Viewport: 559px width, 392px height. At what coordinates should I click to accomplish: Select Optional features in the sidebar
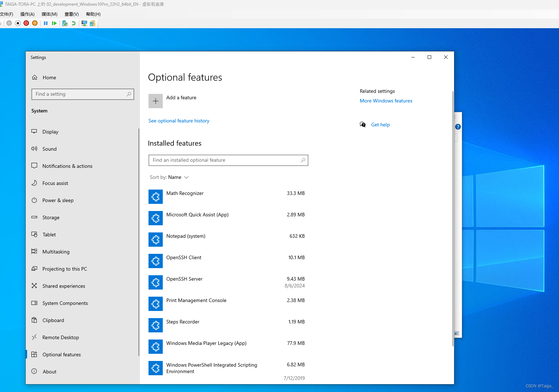(x=82, y=355)
